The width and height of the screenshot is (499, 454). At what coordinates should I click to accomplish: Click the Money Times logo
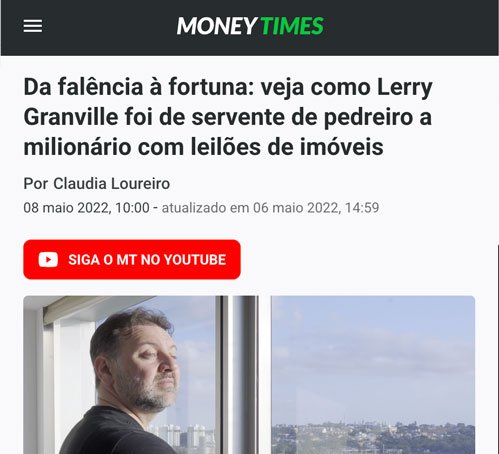click(x=250, y=26)
